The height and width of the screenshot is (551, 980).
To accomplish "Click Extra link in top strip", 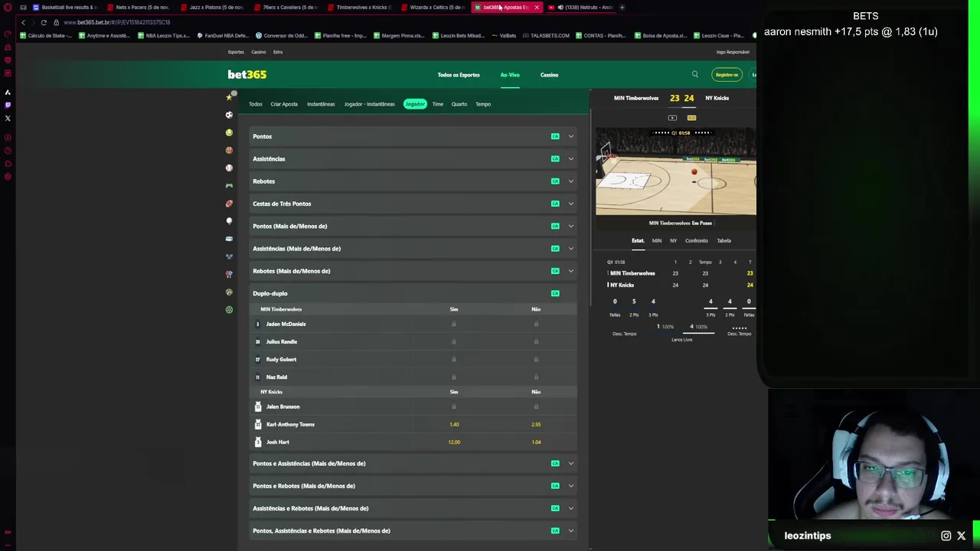I will pyautogui.click(x=278, y=52).
